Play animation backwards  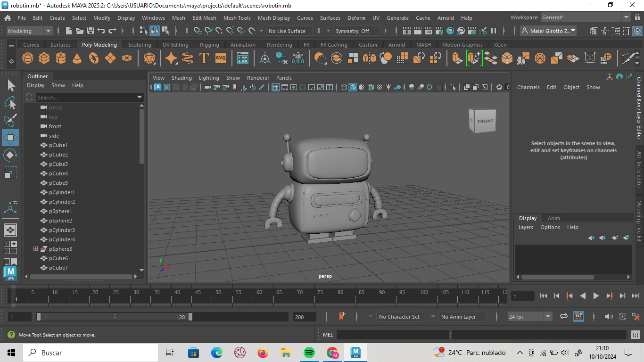pyautogui.click(x=583, y=296)
